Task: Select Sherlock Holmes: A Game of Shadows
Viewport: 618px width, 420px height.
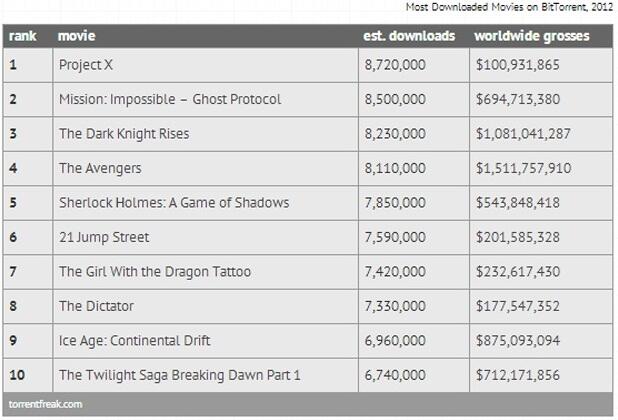Action: [174, 203]
